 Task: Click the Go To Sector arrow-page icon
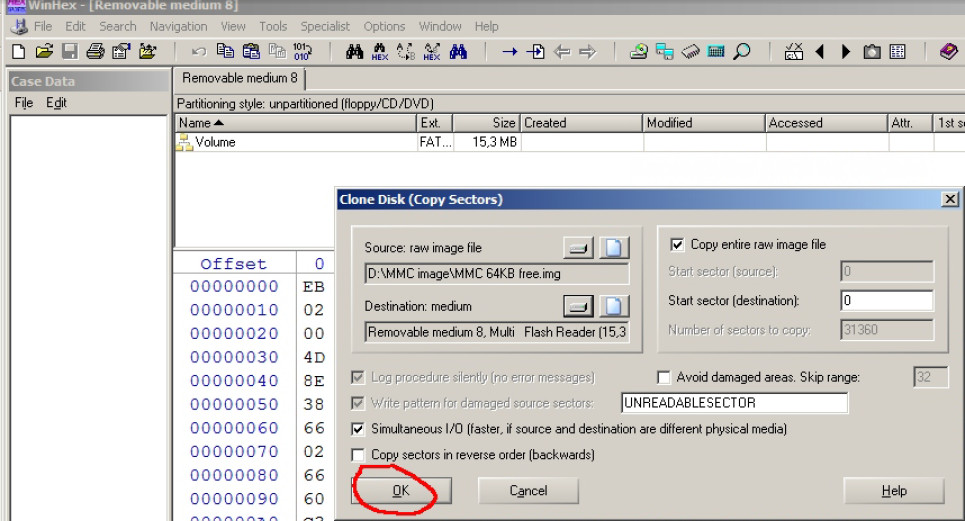click(x=535, y=52)
